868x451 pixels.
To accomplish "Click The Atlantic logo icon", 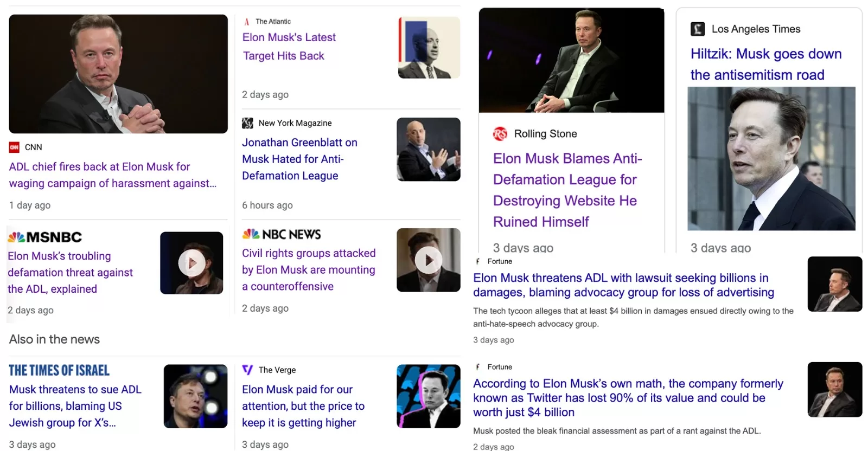I will (247, 22).
